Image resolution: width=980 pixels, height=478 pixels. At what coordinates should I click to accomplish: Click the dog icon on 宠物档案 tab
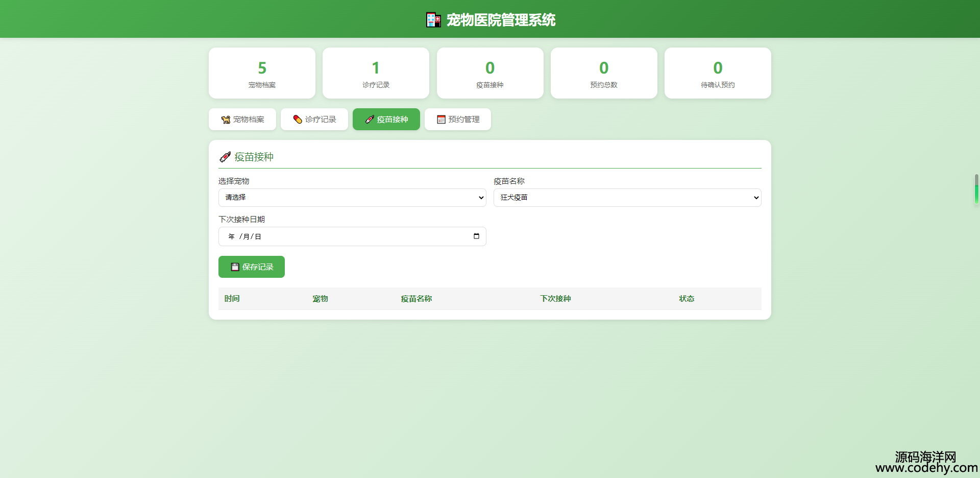click(226, 119)
